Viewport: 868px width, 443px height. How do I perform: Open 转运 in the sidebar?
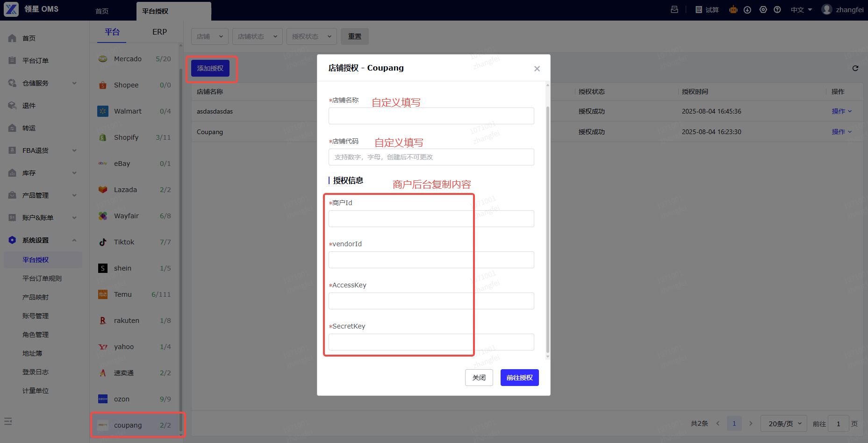(42, 128)
